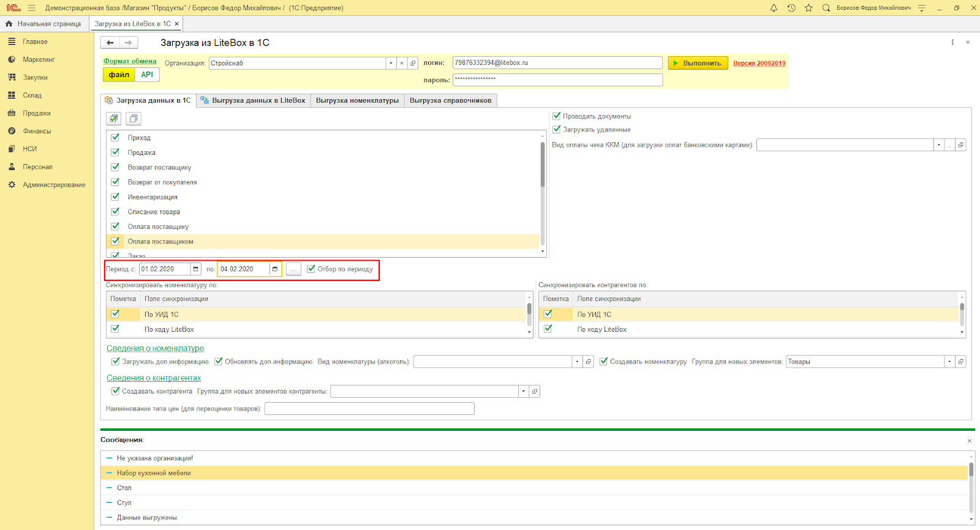Open notifications bell in title bar

coord(774,8)
